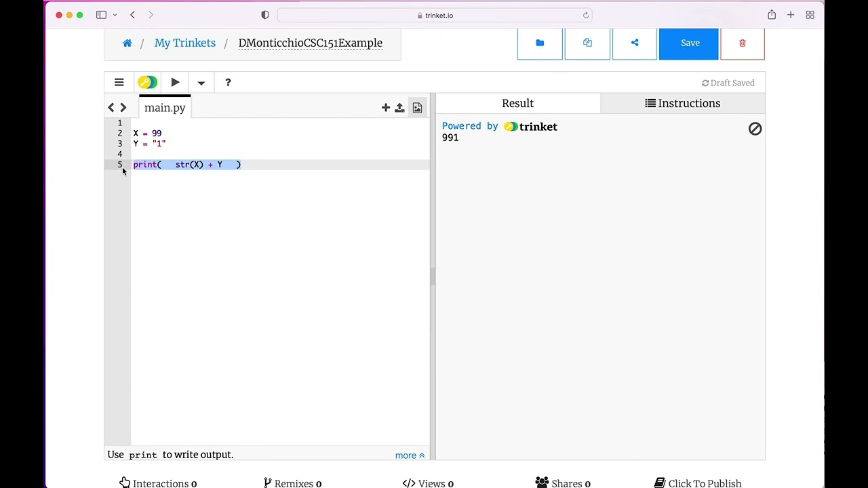Click the DMonticchioCSC151Example trinket name
Image resolution: width=868 pixels, height=488 pixels.
click(x=311, y=43)
